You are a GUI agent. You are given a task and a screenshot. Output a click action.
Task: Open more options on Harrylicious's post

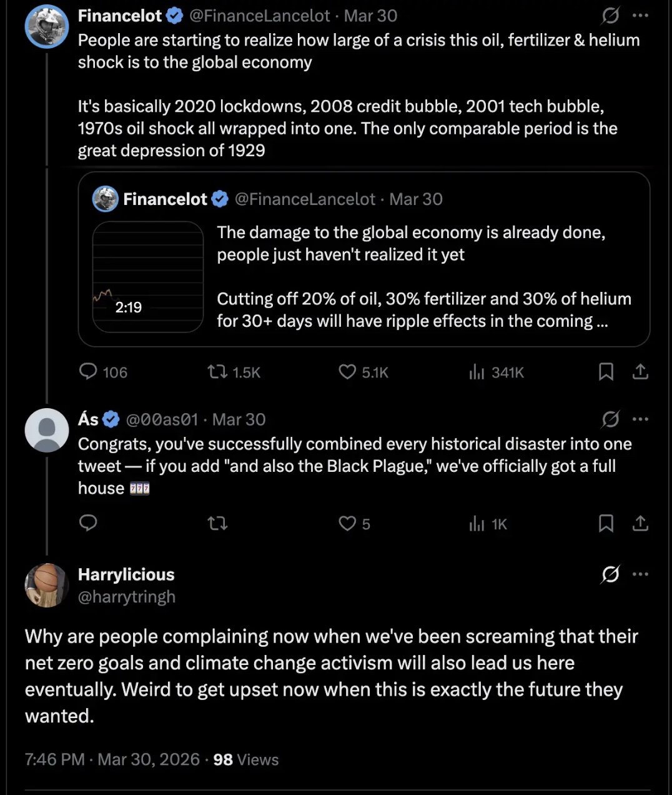[640, 574]
